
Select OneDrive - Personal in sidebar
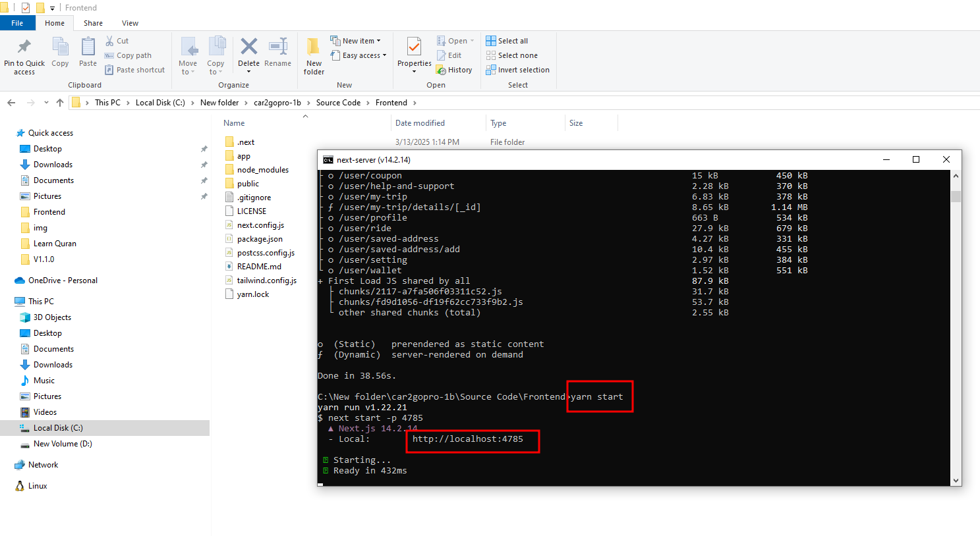click(63, 281)
